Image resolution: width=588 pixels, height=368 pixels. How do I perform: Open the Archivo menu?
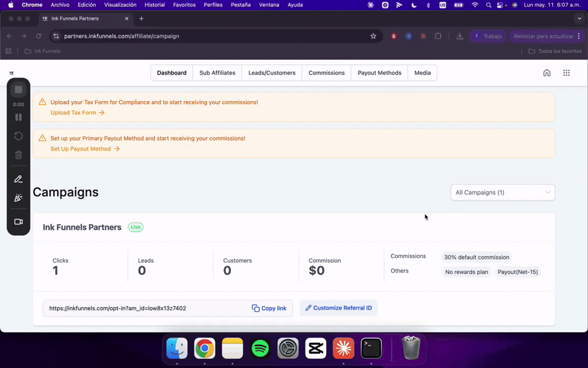pos(60,5)
